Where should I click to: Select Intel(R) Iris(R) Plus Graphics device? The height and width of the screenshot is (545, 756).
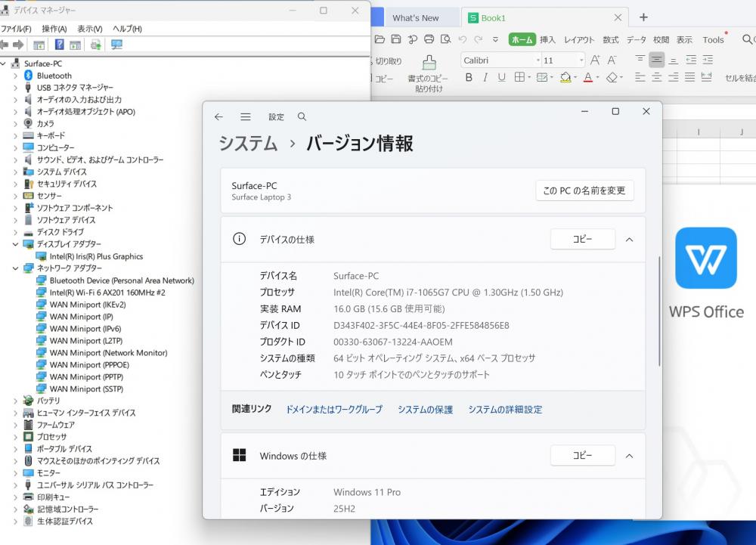click(96, 256)
